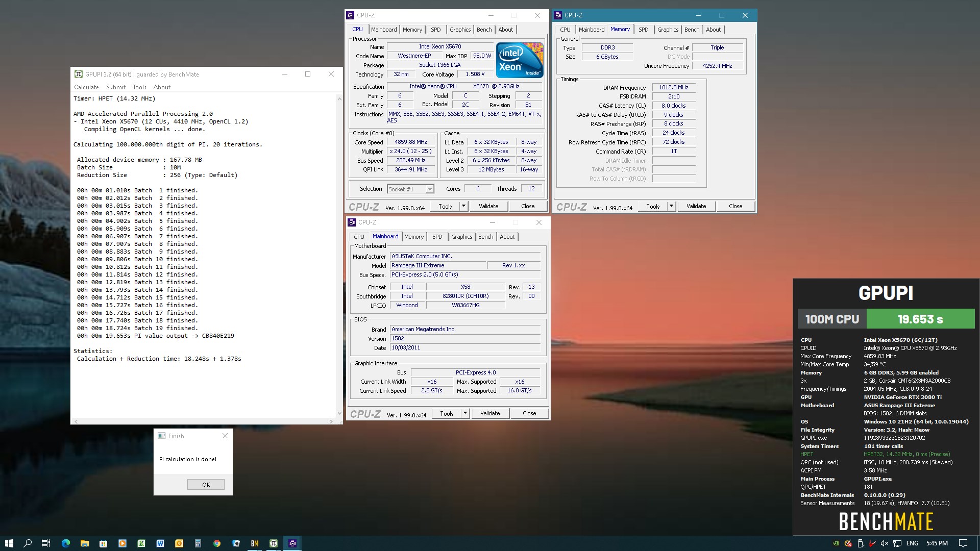
Task: Click the BenchMate 19.653 s result
Action: 920,319
